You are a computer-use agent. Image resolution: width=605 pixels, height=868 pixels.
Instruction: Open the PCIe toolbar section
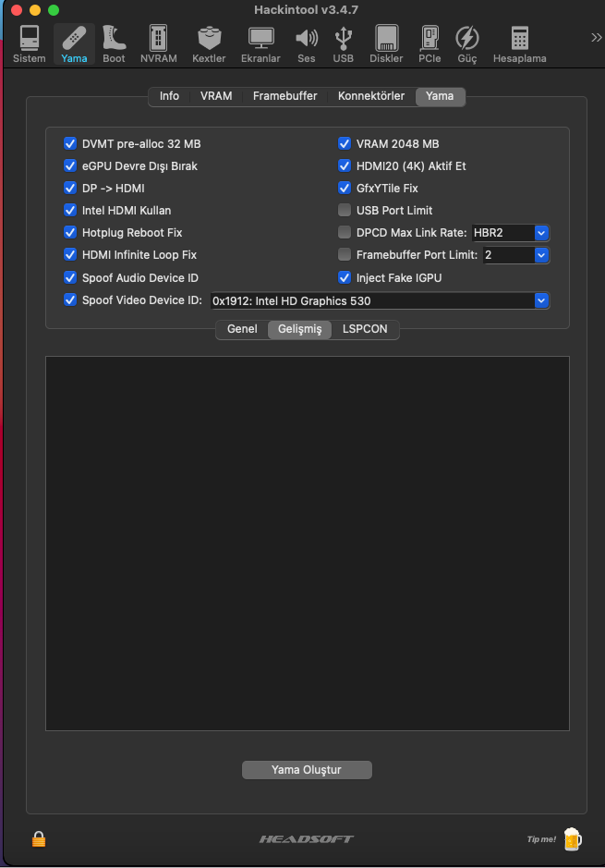click(430, 44)
